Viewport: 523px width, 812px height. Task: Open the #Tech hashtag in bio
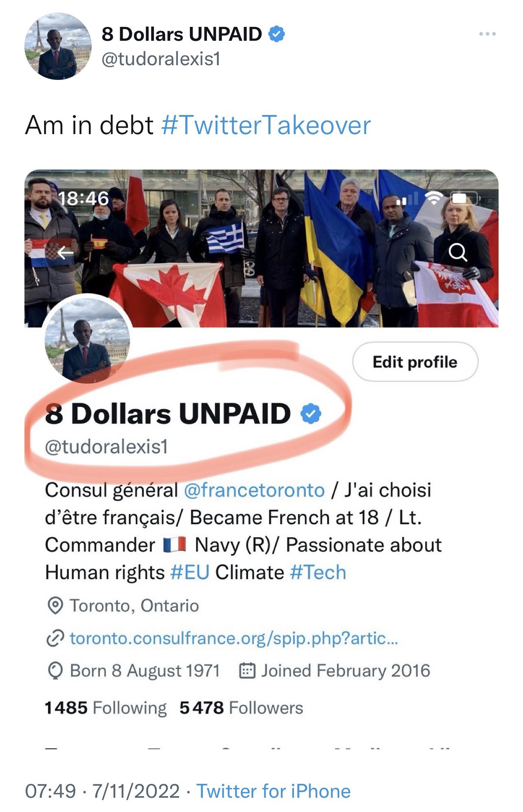click(x=318, y=572)
